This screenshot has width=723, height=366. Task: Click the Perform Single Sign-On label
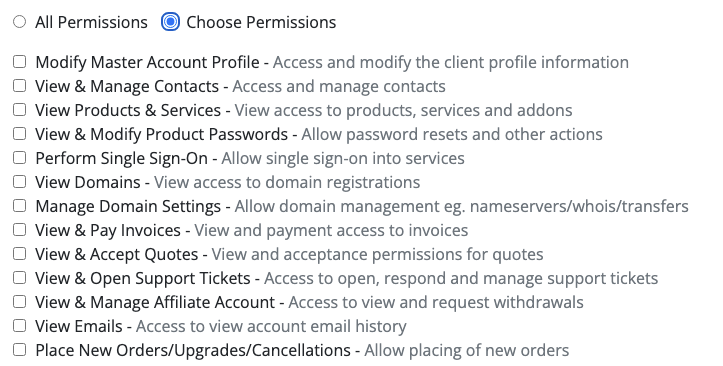pyautogui.click(x=122, y=158)
